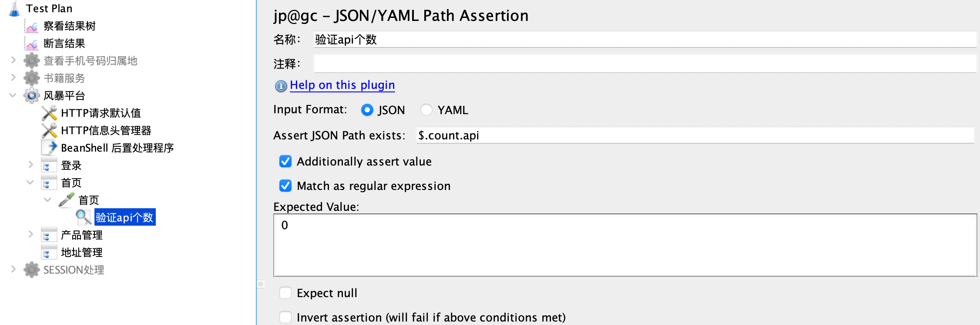
Task: Uncheck Additionally assert value checkbox
Action: [x=285, y=161]
